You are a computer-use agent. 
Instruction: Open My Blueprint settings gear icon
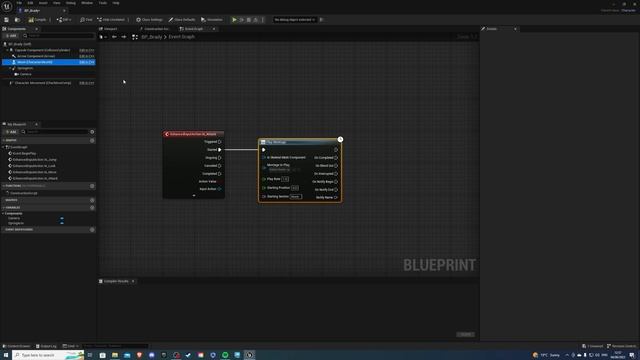tap(92, 132)
